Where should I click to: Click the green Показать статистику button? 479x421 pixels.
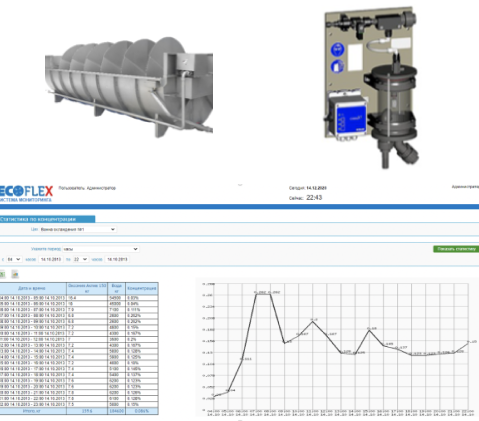click(x=456, y=249)
